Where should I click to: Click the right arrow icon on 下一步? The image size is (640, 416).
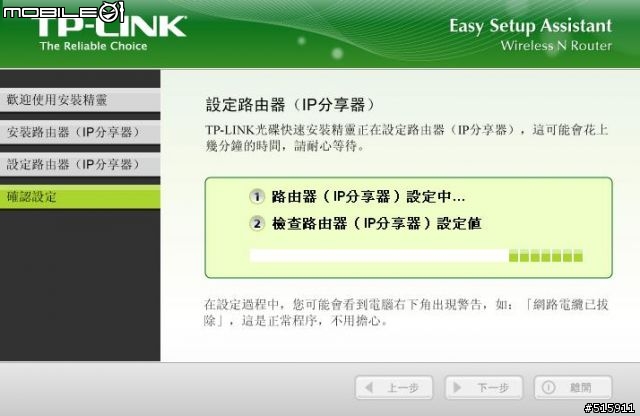(458, 387)
